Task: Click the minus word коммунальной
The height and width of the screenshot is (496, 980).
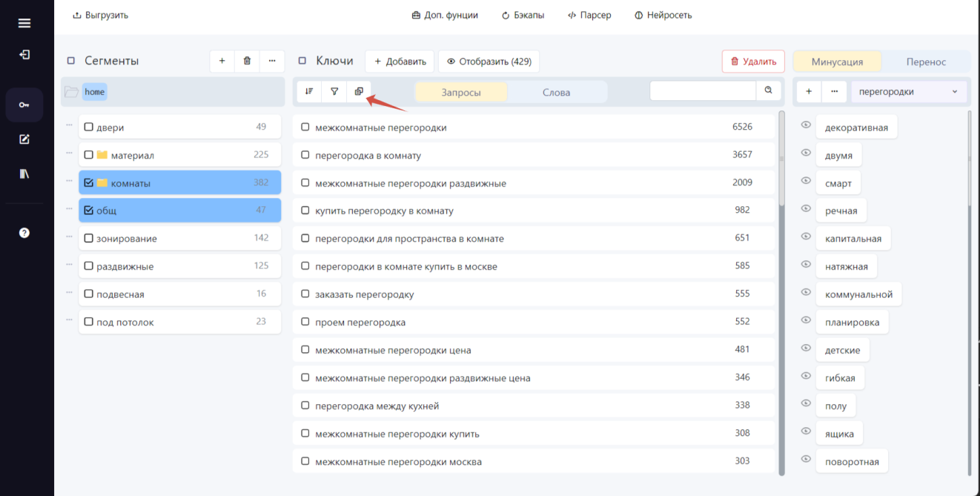Action: (858, 294)
